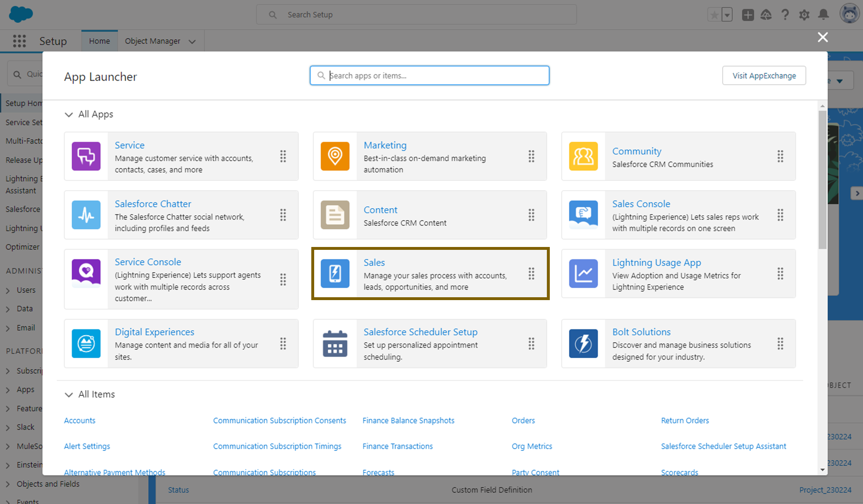Open the Service Console title link
863x504 pixels.
tap(148, 262)
